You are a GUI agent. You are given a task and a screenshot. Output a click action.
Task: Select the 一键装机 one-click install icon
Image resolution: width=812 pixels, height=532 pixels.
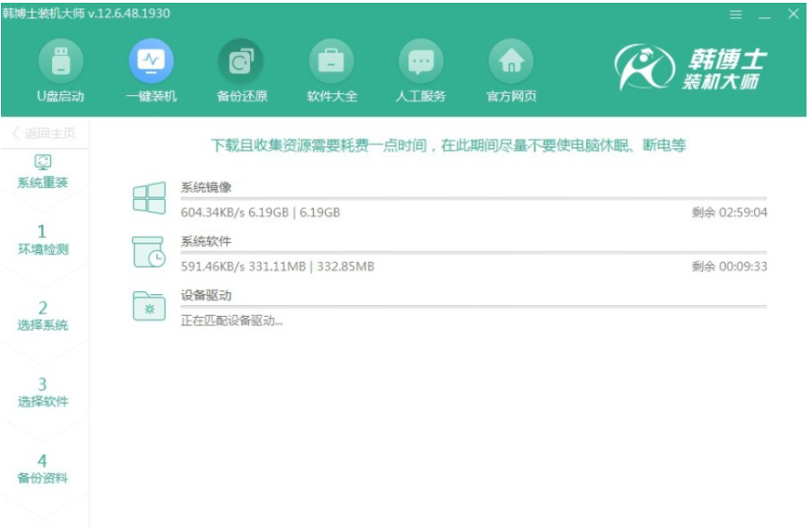pos(150,62)
